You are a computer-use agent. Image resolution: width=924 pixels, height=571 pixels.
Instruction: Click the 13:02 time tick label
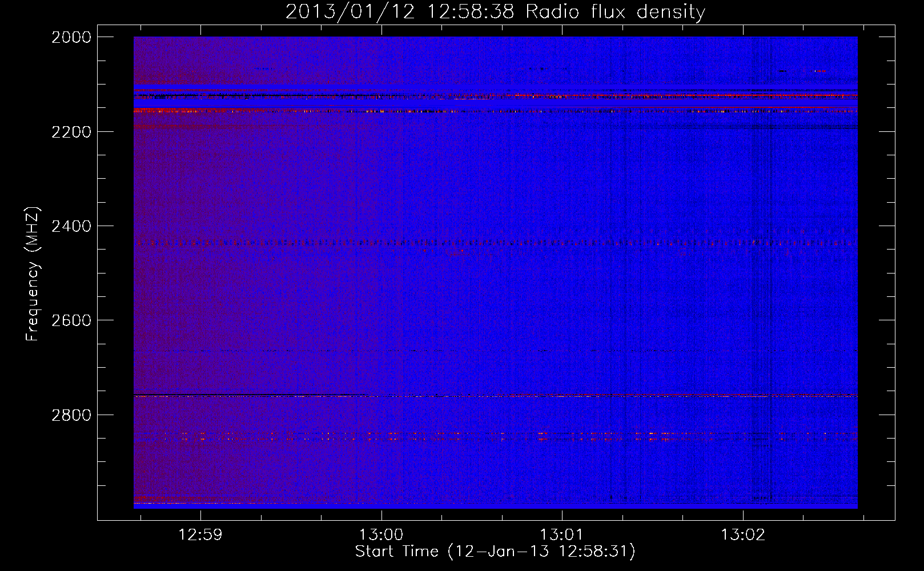tap(742, 535)
